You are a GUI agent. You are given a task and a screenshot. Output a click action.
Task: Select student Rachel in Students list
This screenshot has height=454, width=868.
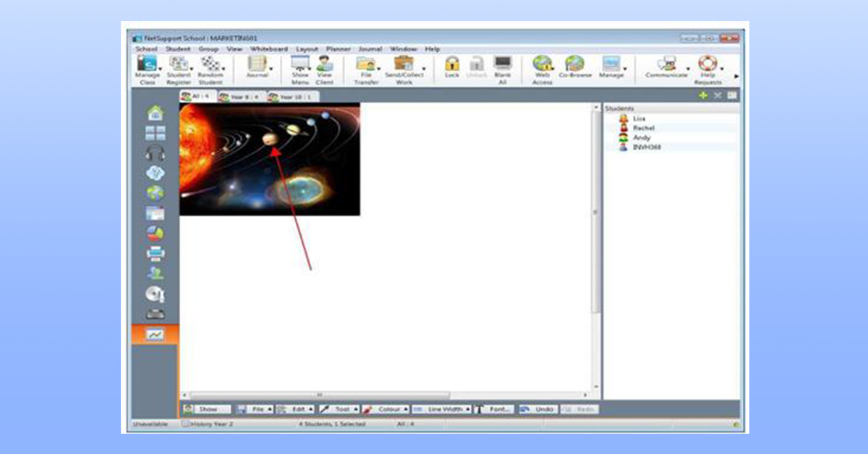click(x=642, y=128)
